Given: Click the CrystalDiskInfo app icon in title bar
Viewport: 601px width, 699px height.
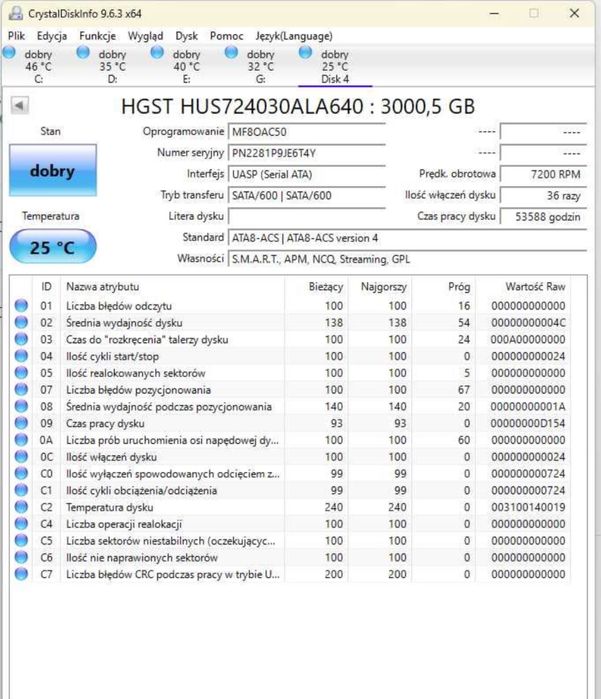Looking at the screenshot, I should click(x=16, y=13).
